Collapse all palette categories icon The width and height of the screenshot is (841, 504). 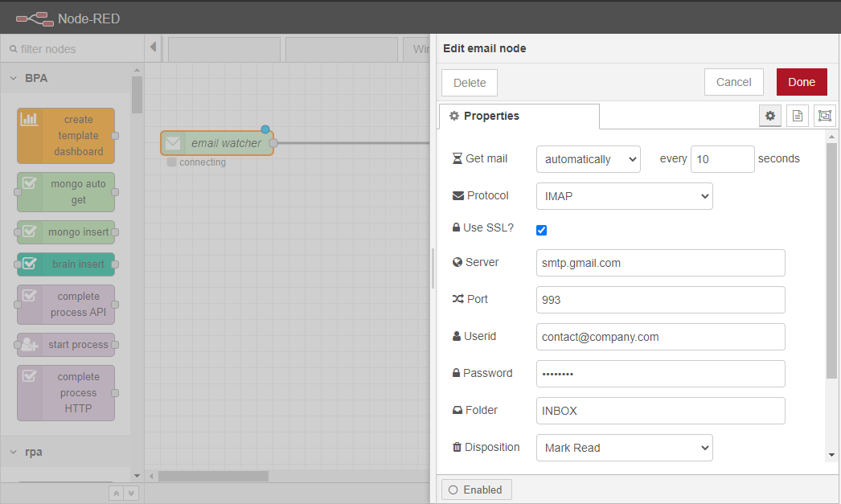117,494
